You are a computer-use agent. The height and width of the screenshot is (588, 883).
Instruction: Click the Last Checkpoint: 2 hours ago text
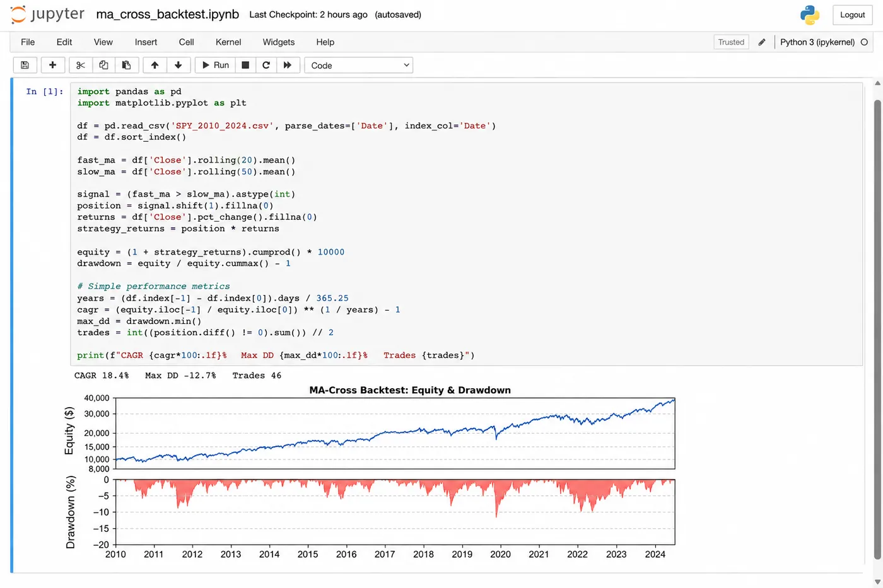click(308, 14)
